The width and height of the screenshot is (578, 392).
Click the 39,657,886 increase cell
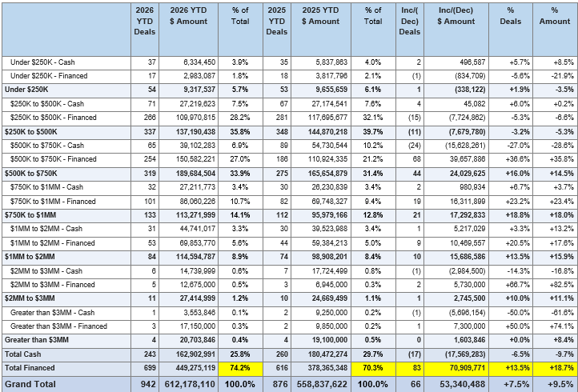(456, 160)
